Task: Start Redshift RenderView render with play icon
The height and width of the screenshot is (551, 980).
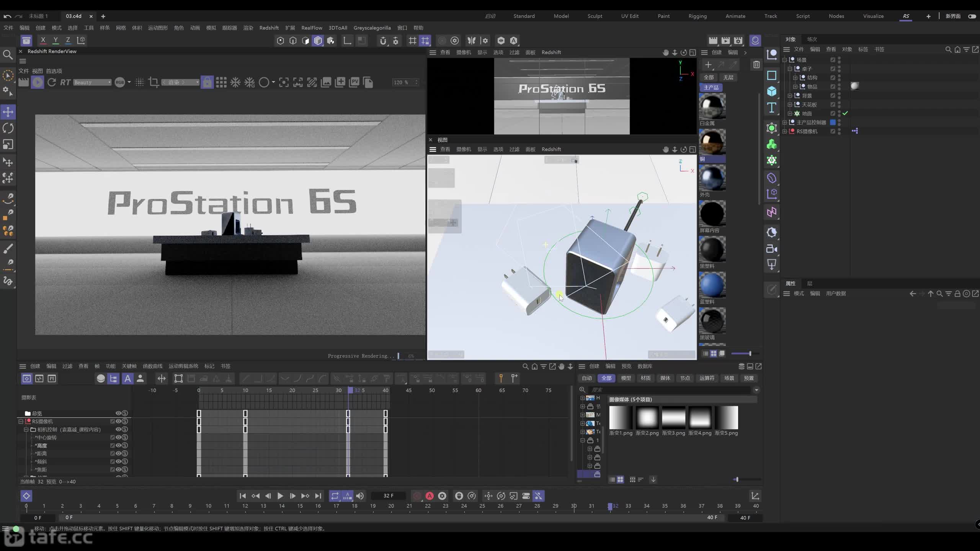Action: pyautogui.click(x=38, y=82)
